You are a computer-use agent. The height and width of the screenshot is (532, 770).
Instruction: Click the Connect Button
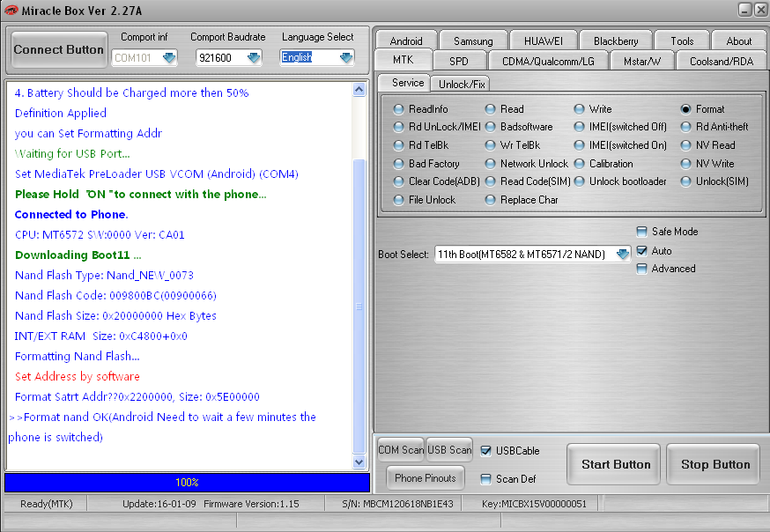pyautogui.click(x=59, y=49)
